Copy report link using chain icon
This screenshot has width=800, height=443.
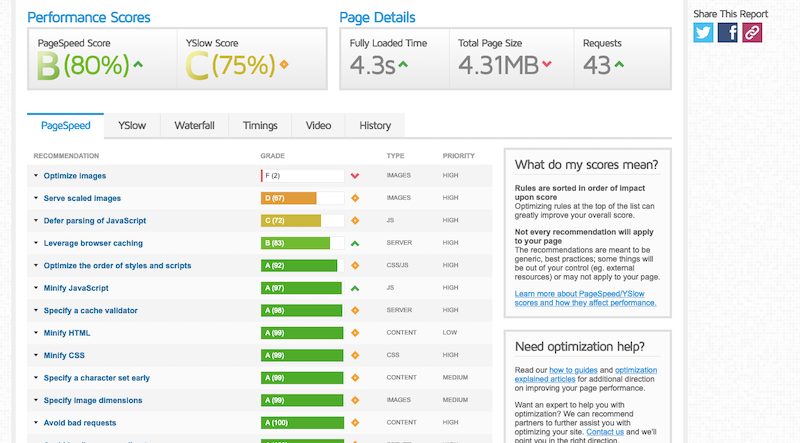tap(752, 33)
